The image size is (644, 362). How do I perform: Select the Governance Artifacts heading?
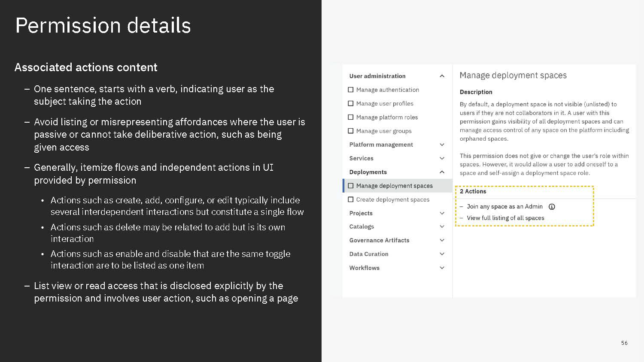(380, 240)
